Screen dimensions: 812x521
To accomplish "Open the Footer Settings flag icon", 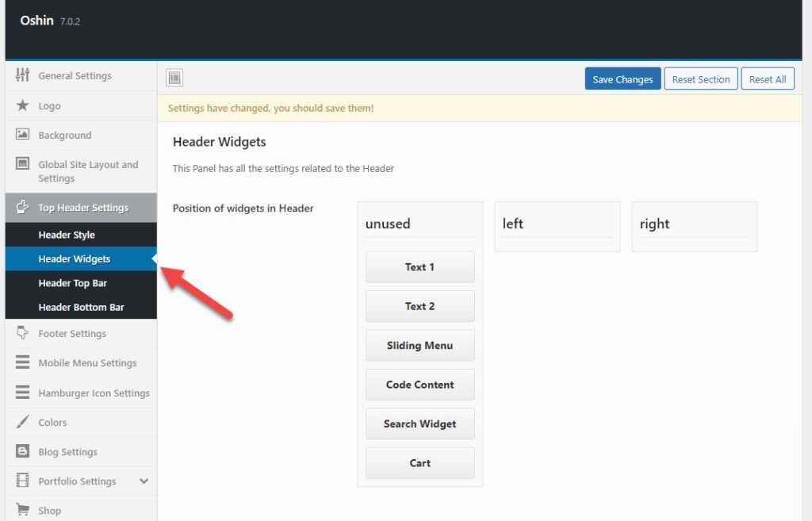I will (x=22, y=333).
